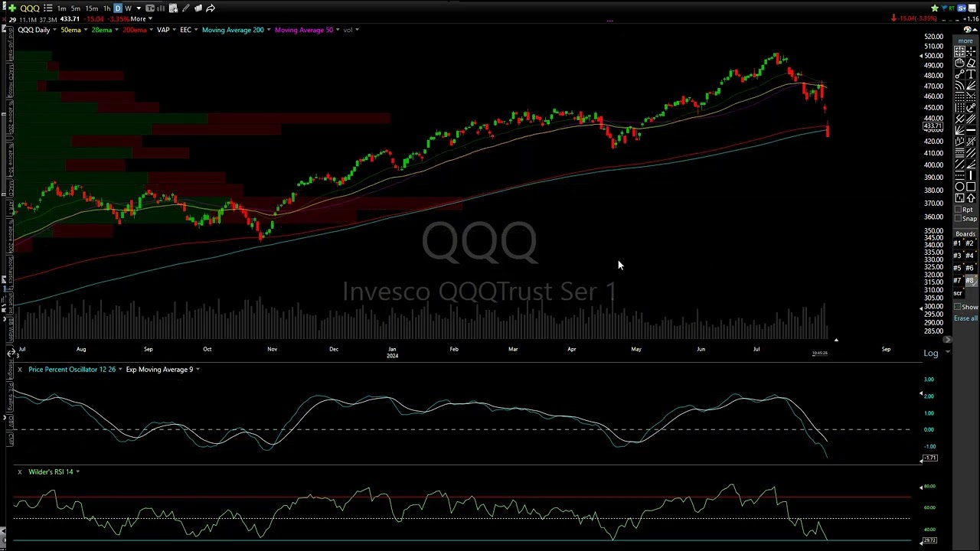Close the Wilder's RSI 14 pane
Image resolution: width=980 pixels, height=551 pixels.
pos(19,472)
